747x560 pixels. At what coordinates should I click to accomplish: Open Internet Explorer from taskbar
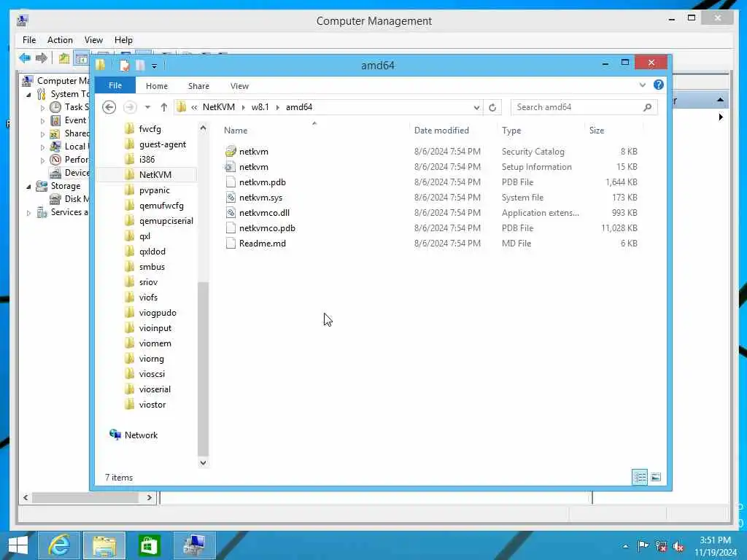click(58, 545)
